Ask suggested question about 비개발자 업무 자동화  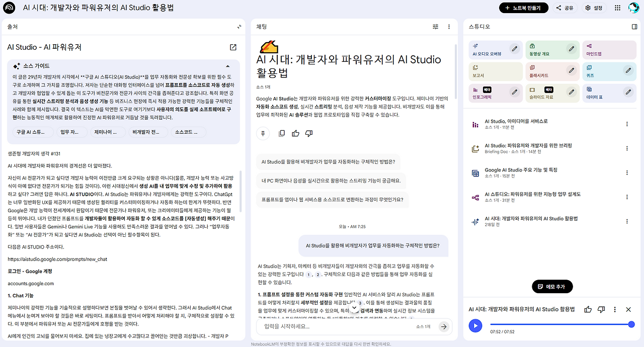pyautogui.click(x=328, y=162)
